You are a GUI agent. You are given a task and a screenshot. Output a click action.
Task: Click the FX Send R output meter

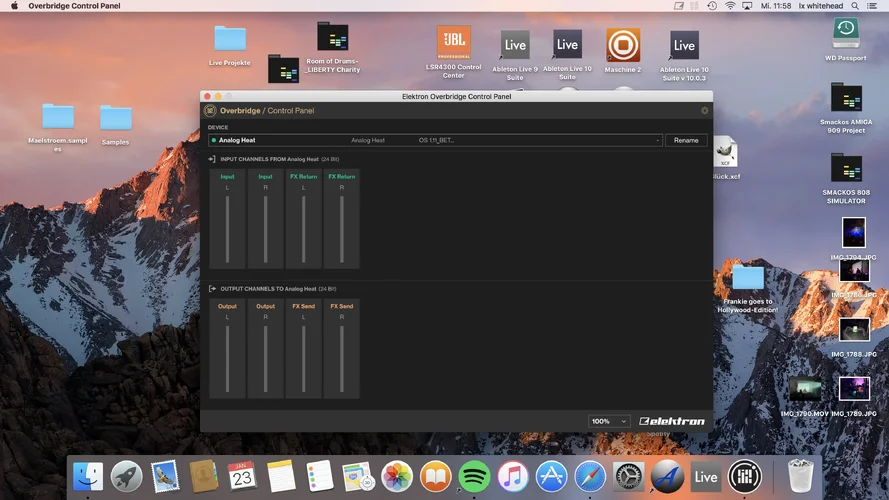click(341, 357)
